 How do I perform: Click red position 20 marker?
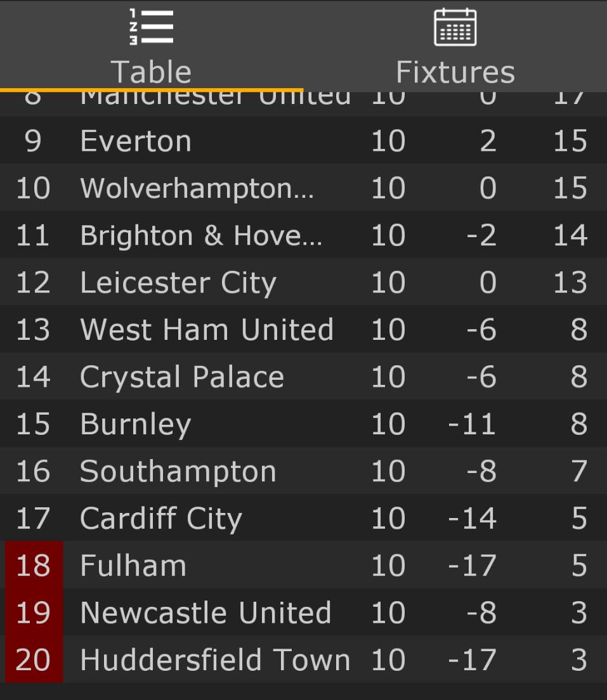pyautogui.click(x=33, y=660)
